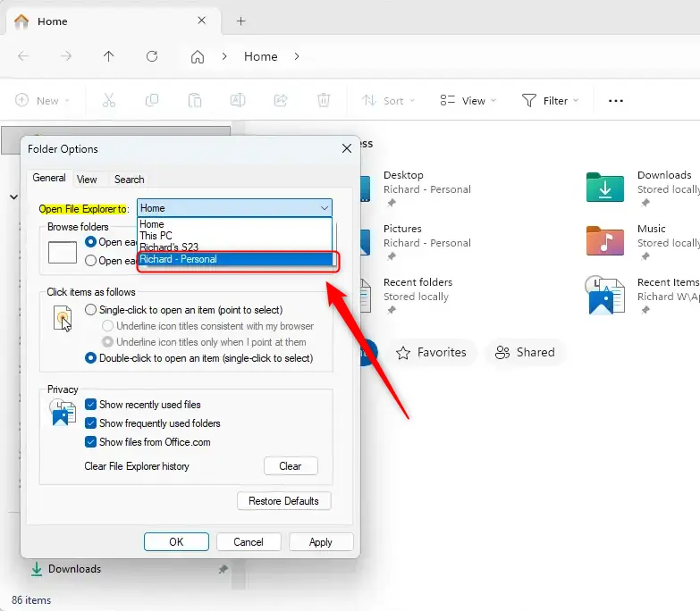The height and width of the screenshot is (611, 700).
Task: Click the pin icon under Pictures
Action: [392, 256]
